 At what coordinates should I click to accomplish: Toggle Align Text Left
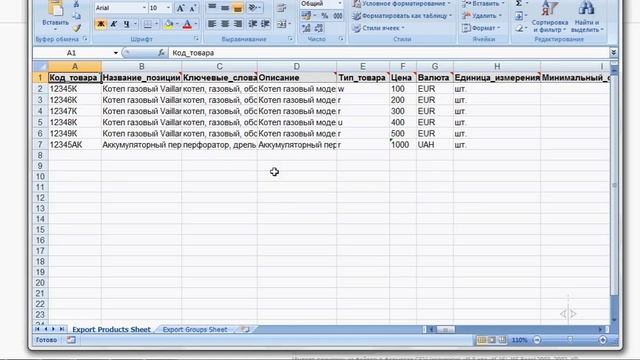[212, 24]
